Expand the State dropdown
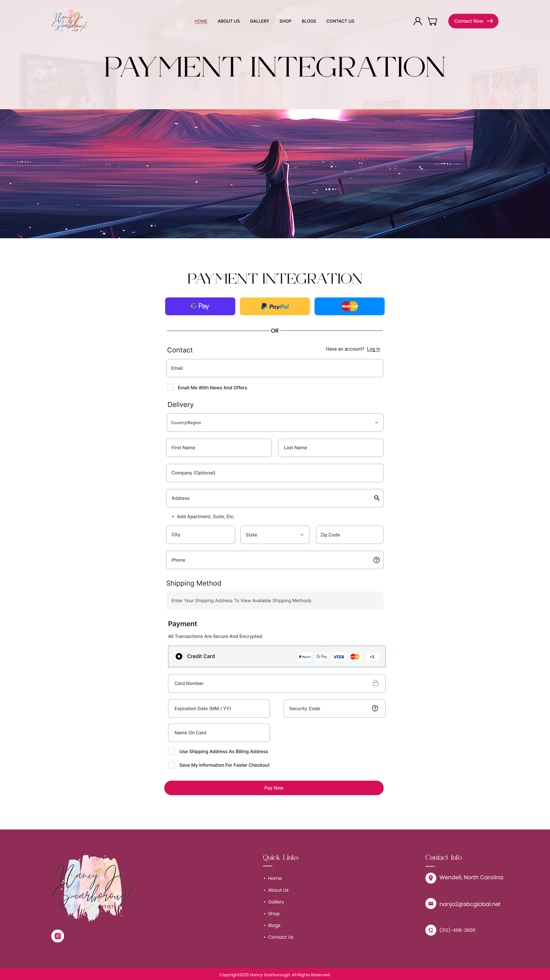 [x=274, y=535]
